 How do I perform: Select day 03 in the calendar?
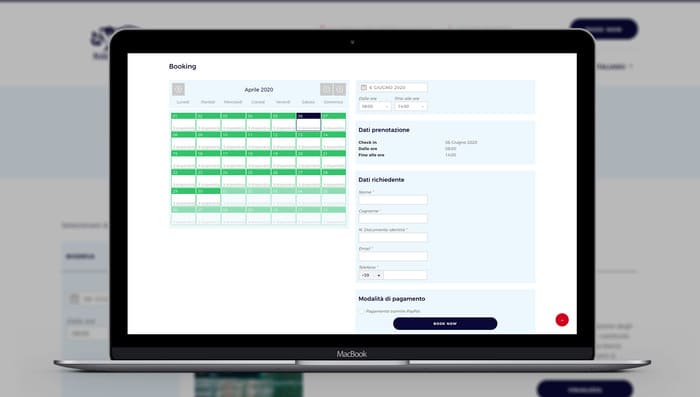[x=233, y=122]
